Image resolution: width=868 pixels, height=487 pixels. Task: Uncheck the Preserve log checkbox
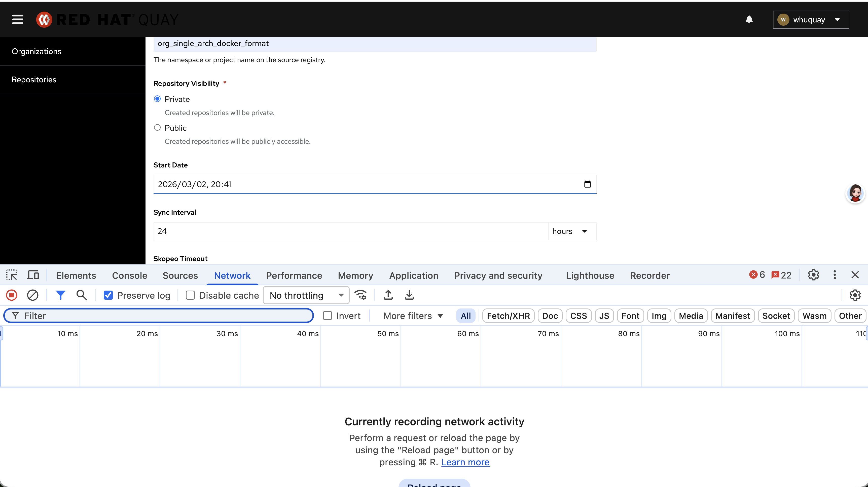tap(108, 295)
